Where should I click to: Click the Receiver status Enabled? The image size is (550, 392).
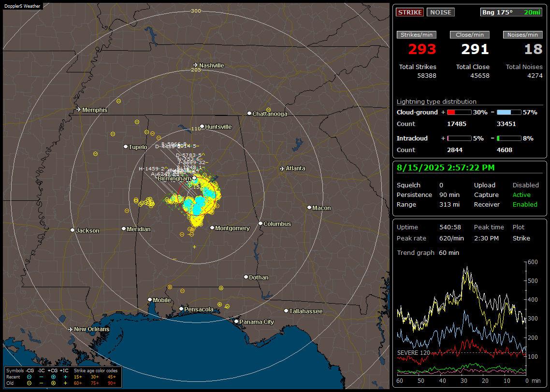pyautogui.click(x=525, y=205)
